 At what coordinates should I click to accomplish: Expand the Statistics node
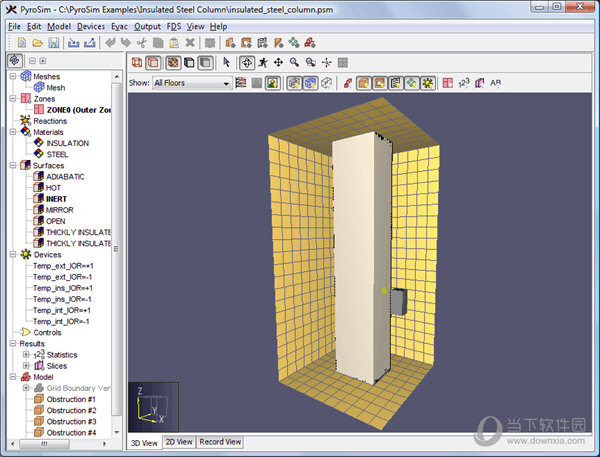click(x=26, y=354)
